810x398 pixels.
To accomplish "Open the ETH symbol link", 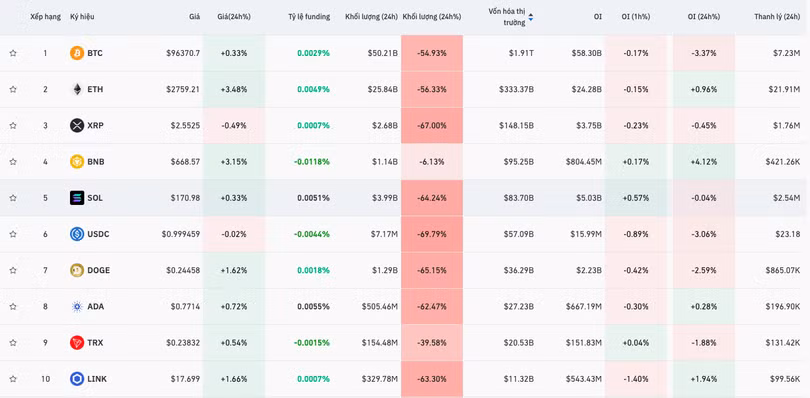I will tap(95, 89).
